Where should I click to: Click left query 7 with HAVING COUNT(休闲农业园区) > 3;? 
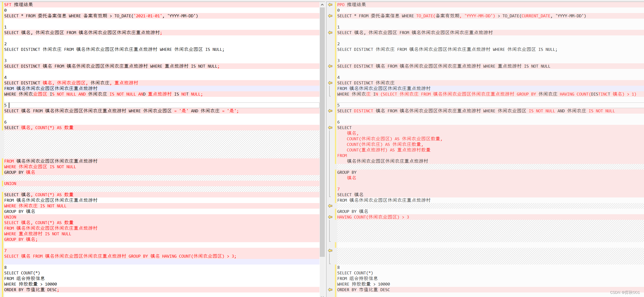point(120,256)
